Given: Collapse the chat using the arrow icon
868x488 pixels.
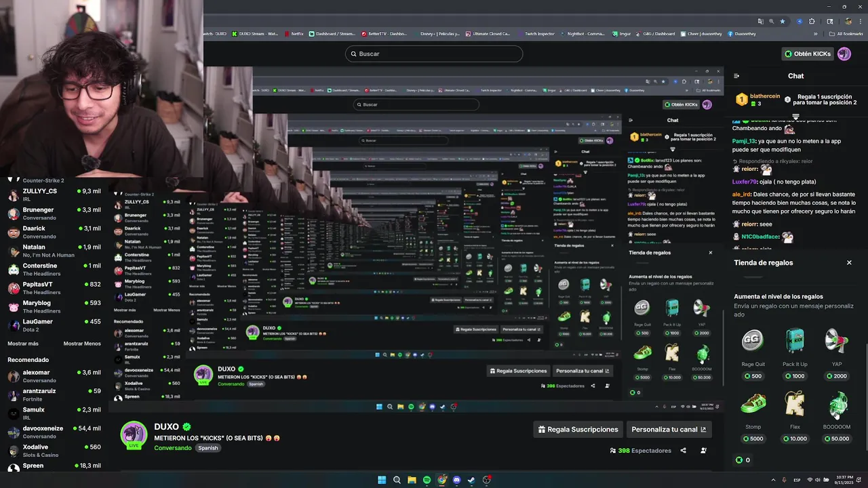Looking at the screenshot, I should click(736, 76).
